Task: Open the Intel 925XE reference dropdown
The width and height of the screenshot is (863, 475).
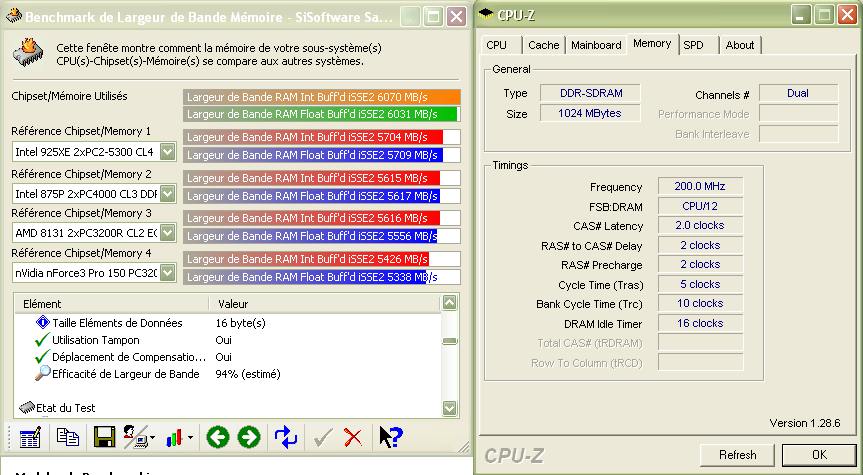Action: coord(167,151)
